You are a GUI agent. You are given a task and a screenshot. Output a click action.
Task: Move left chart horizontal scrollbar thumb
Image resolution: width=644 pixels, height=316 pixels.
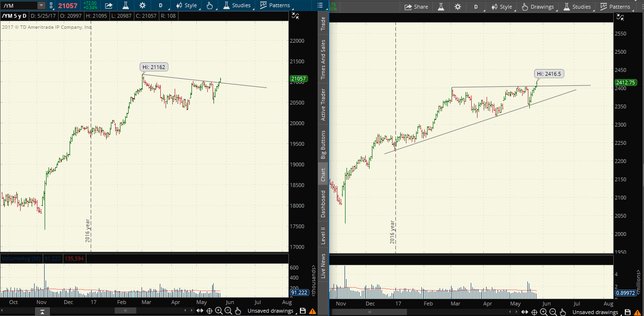point(126,311)
